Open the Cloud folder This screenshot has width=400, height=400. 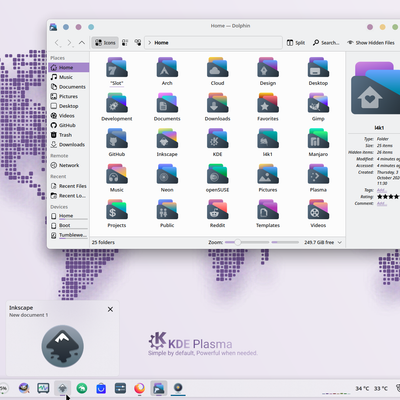pos(217,68)
